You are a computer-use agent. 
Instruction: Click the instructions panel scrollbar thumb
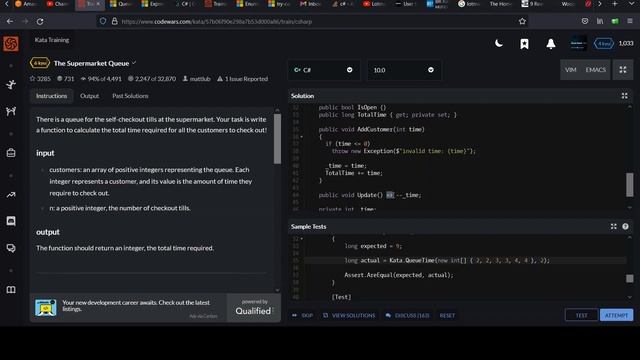(x=278, y=139)
